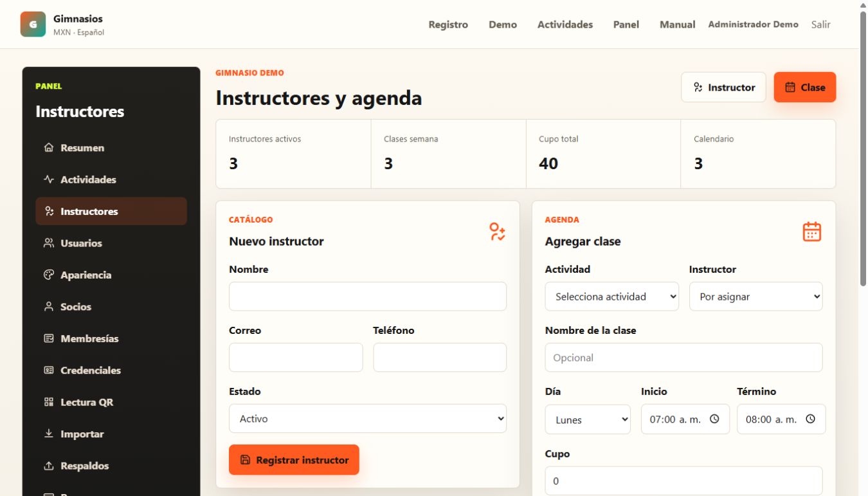Focus the Nombre input field
This screenshot has height=496, width=868.
[x=368, y=297]
